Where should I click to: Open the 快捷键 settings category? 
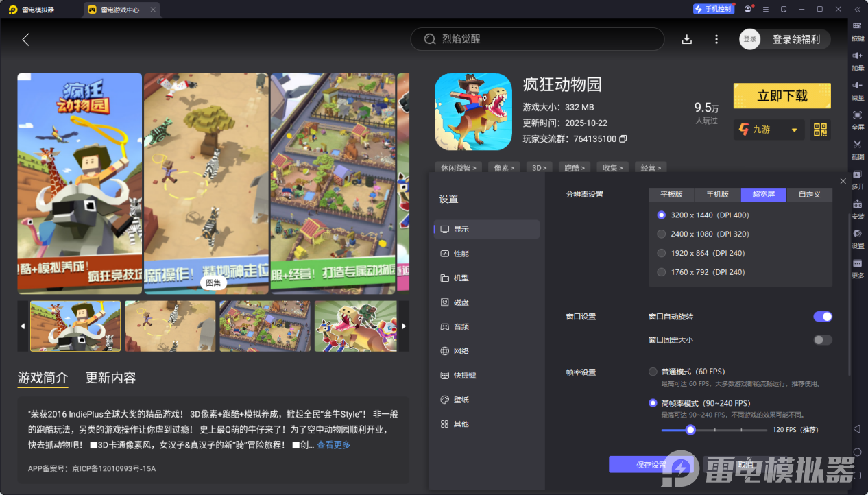click(487, 375)
